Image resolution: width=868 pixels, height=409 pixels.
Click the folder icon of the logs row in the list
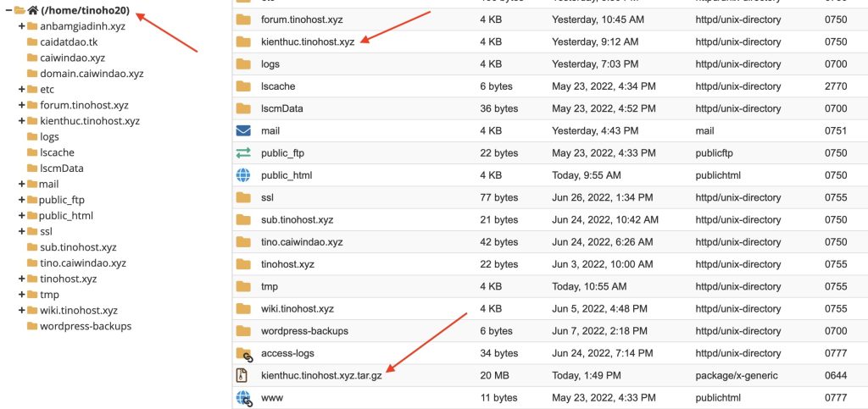pyautogui.click(x=243, y=64)
